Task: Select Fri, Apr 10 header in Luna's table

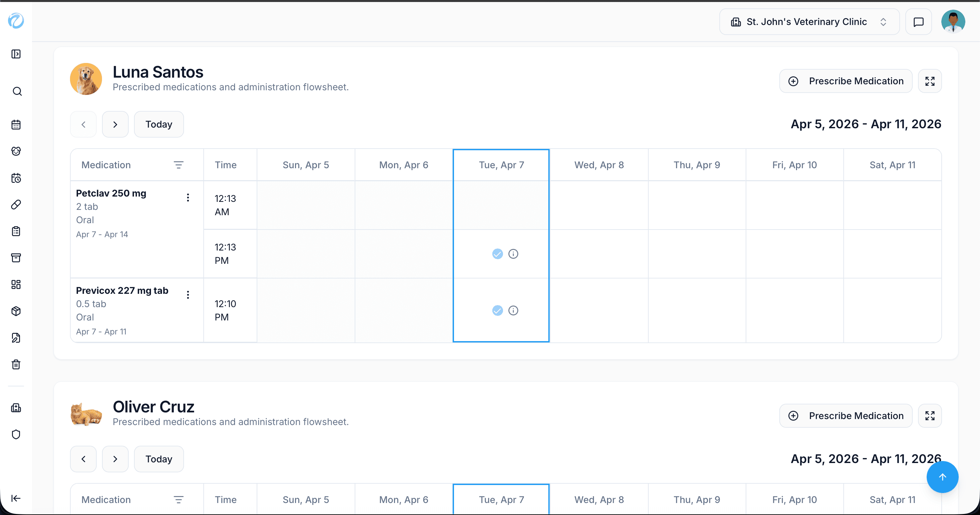Action: pyautogui.click(x=794, y=165)
